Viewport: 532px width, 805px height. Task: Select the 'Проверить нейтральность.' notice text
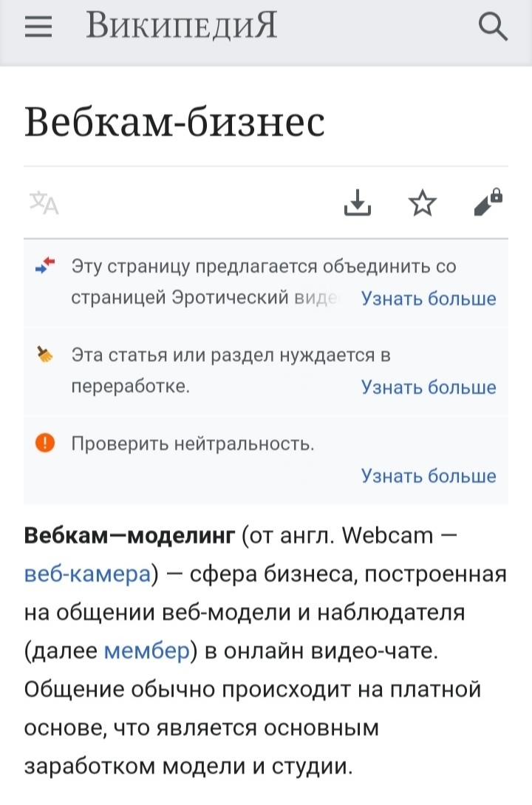(193, 444)
